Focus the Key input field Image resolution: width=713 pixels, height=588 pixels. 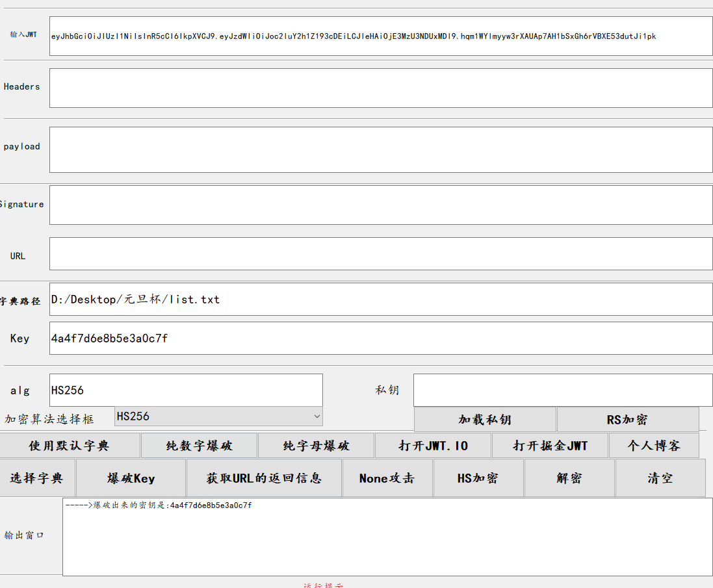pyautogui.click(x=381, y=339)
